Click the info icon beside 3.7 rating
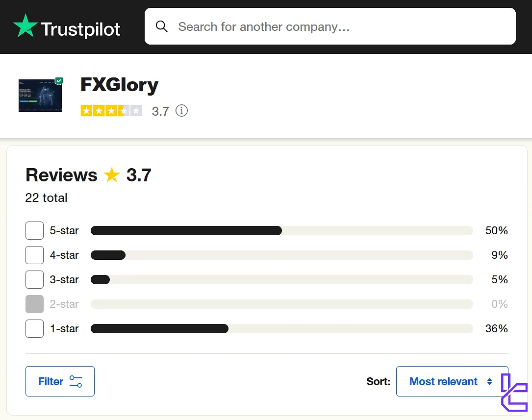The image size is (532, 420). coord(181,111)
